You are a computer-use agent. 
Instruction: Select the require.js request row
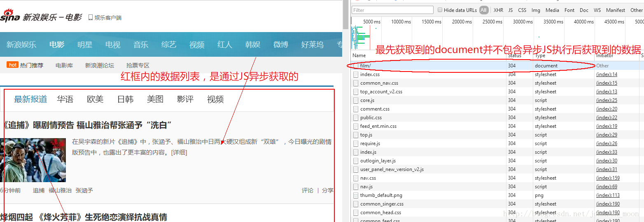coord(497,143)
